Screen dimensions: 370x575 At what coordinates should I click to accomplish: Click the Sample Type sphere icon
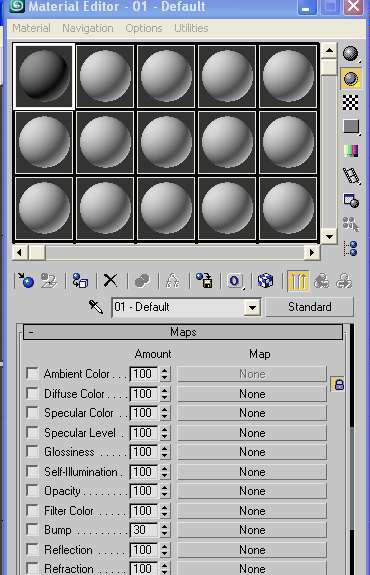tap(351, 54)
